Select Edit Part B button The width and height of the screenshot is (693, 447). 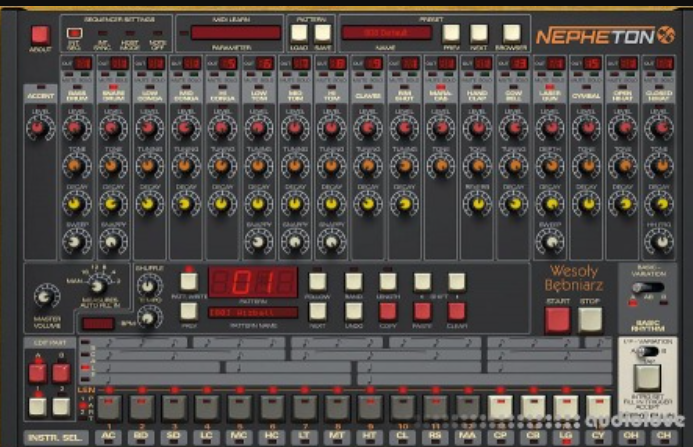tap(61, 373)
